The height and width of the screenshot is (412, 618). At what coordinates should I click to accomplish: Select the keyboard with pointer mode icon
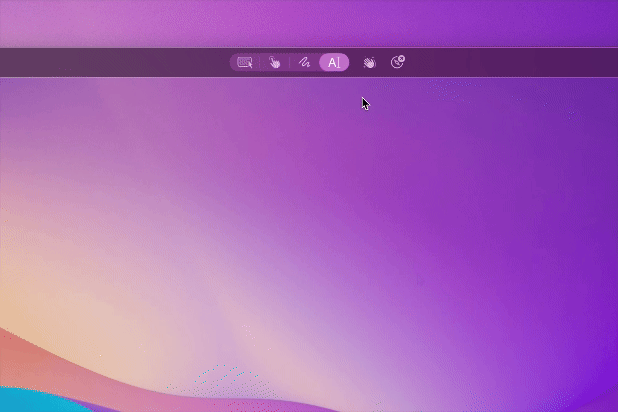pyautogui.click(x=245, y=62)
